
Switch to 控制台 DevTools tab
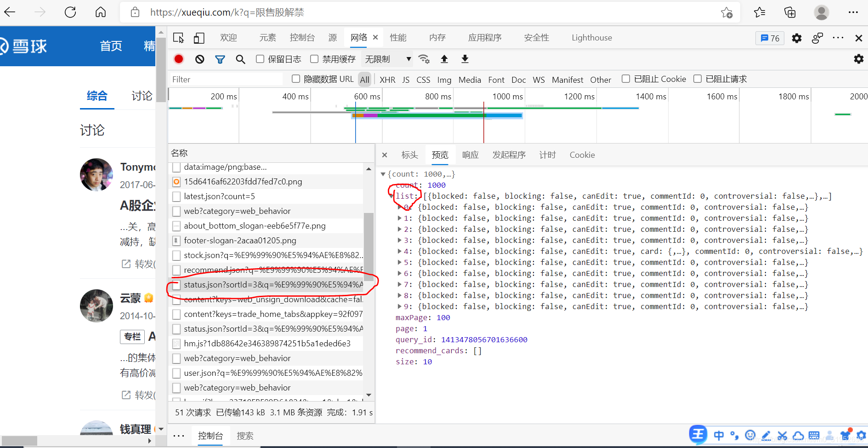[x=302, y=38]
